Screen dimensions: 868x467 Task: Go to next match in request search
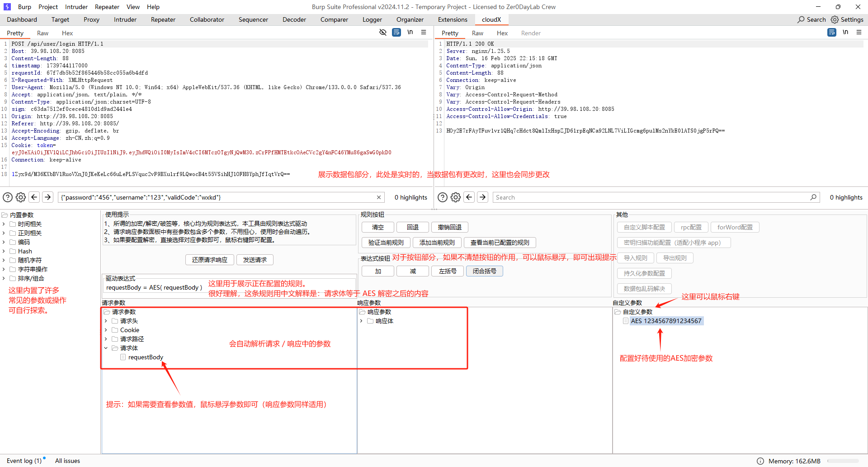pos(47,197)
